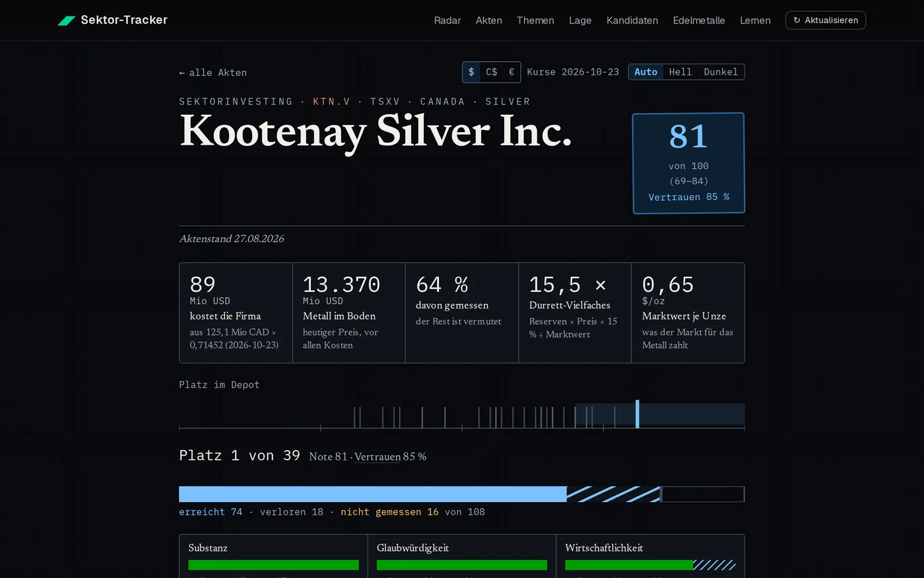
Task: Click the blue 'erreicht' score progress bar
Action: [373, 494]
